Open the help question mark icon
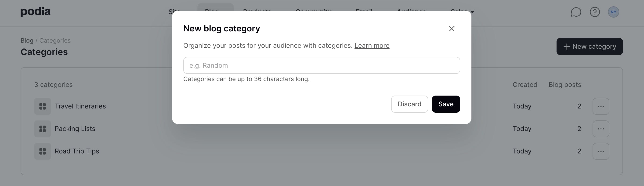Image resolution: width=644 pixels, height=186 pixels. click(595, 12)
